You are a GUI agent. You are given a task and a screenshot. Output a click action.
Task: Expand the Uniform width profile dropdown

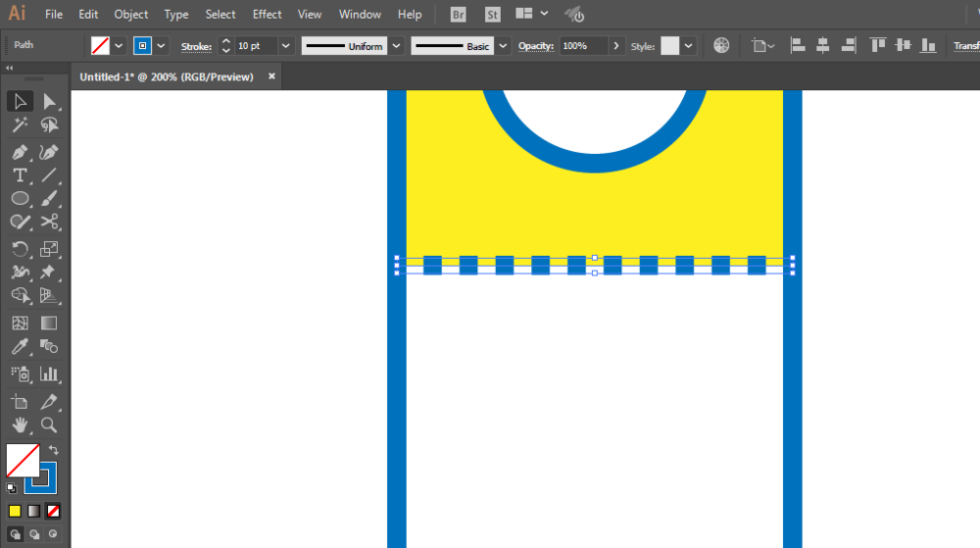point(396,46)
